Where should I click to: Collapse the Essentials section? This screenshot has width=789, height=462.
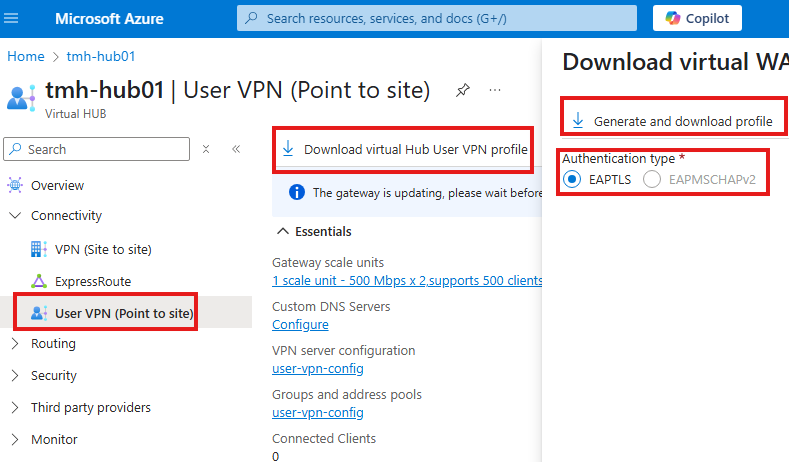tap(283, 232)
